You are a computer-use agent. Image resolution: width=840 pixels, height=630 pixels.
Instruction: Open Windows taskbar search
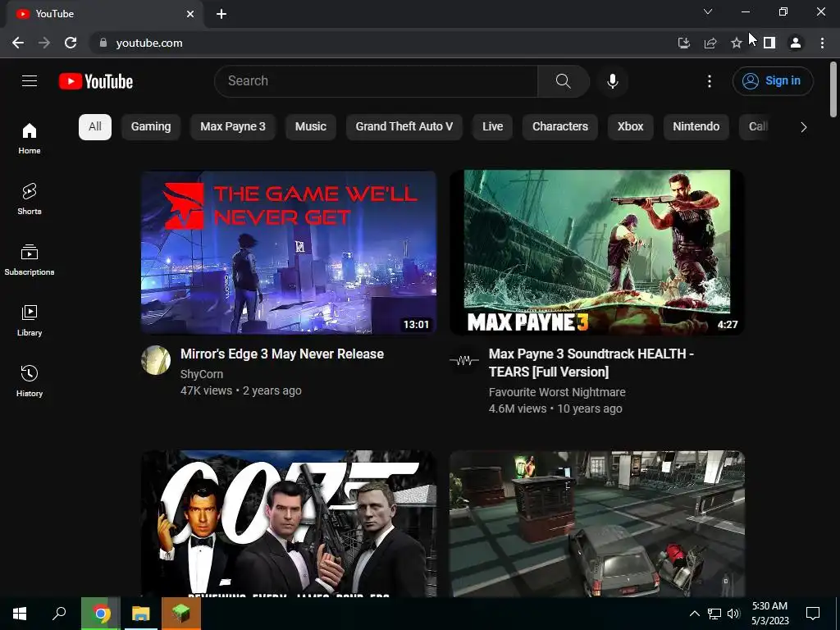coord(59,614)
